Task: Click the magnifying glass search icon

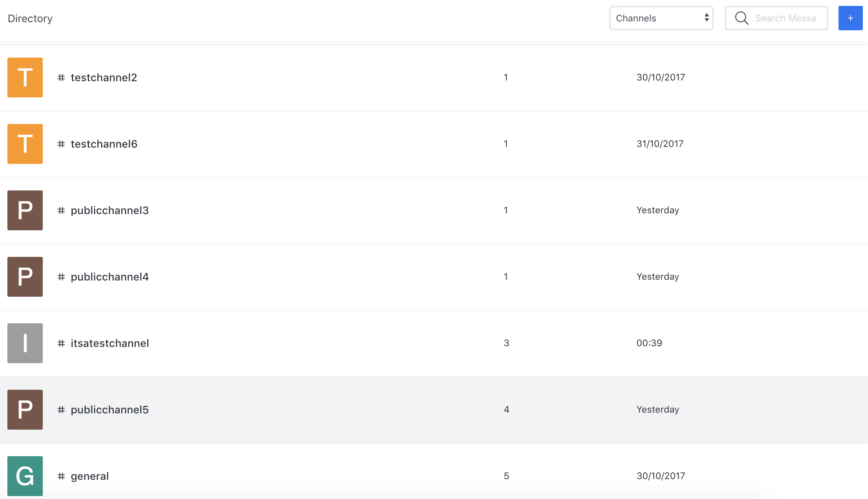Action: point(742,18)
